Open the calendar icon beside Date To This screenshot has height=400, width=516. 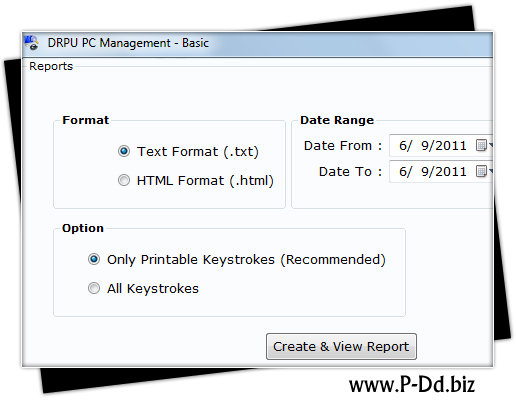[x=481, y=171]
